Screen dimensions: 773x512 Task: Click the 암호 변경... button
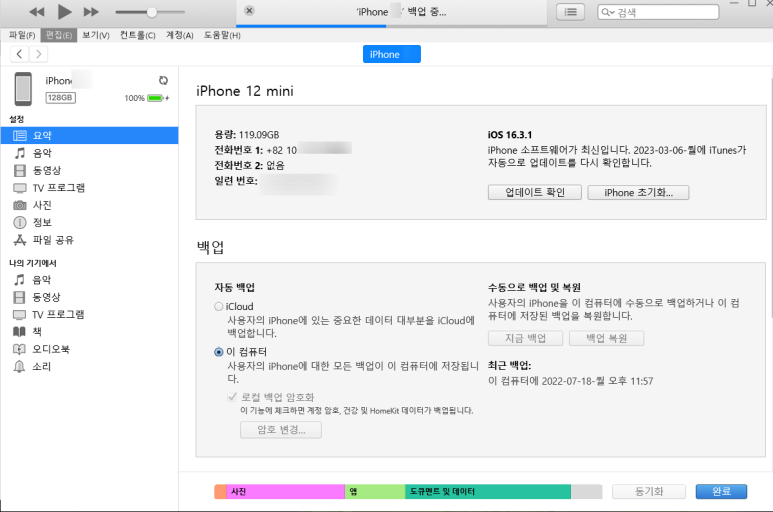click(x=281, y=430)
